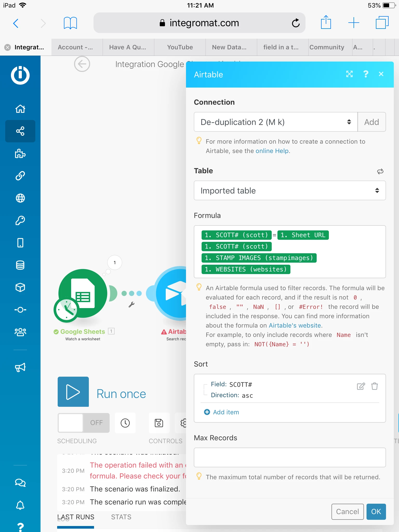The width and height of the screenshot is (399, 532).
Task: Open the online Help link
Action: 272,151
